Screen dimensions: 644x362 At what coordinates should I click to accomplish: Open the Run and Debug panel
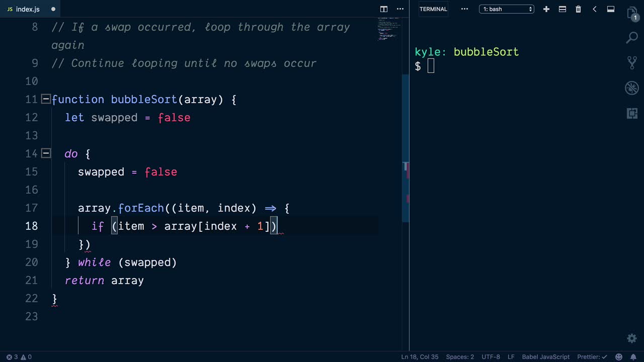click(x=632, y=88)
